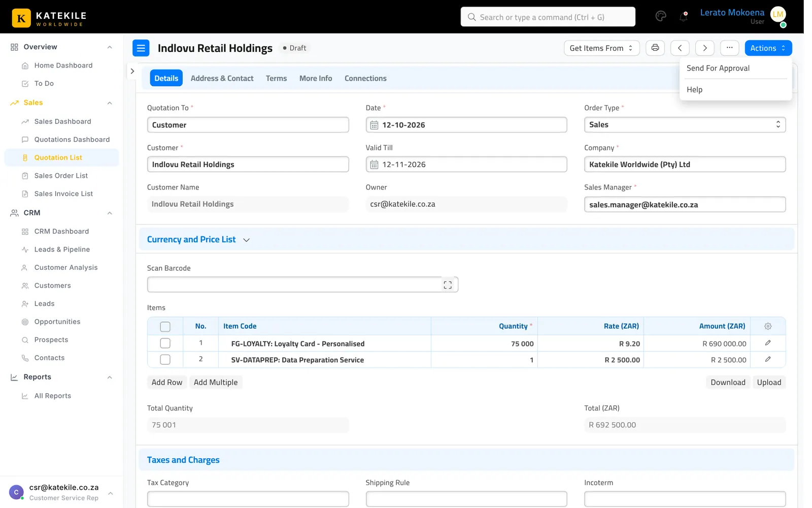
Task: Click the Scan Barcode input field
Action: (x=302, y=284)
